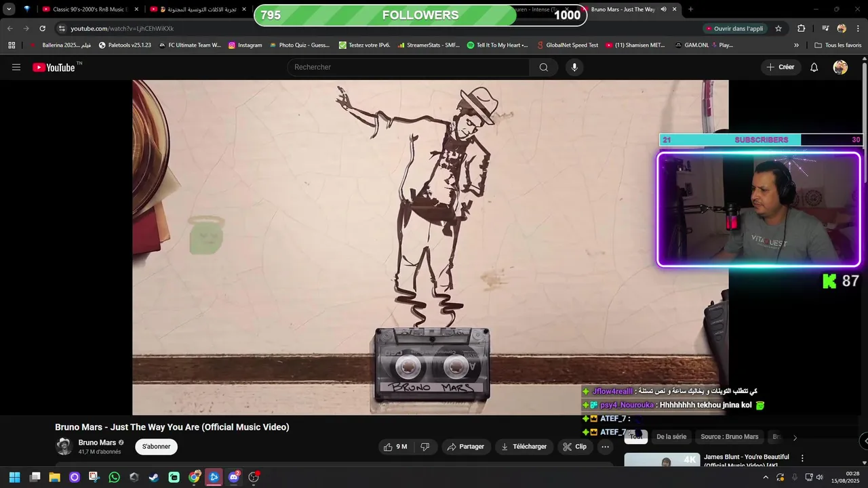868x488 pixels.
Task: Click the search magnifier button
Action: [x=544, y=67]
